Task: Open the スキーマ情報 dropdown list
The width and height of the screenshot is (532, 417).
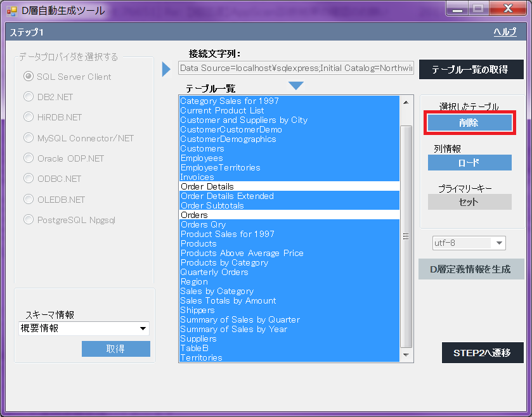Action: 143,328
